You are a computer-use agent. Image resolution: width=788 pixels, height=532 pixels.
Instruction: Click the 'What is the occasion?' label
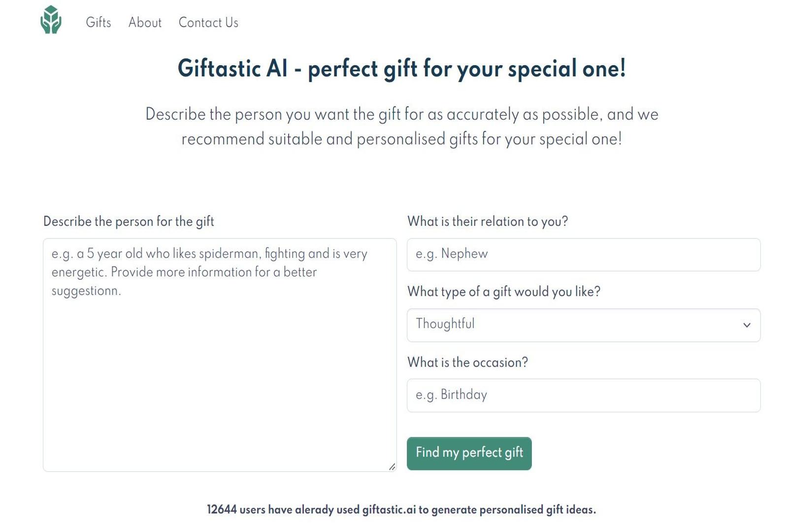point(467,363)
